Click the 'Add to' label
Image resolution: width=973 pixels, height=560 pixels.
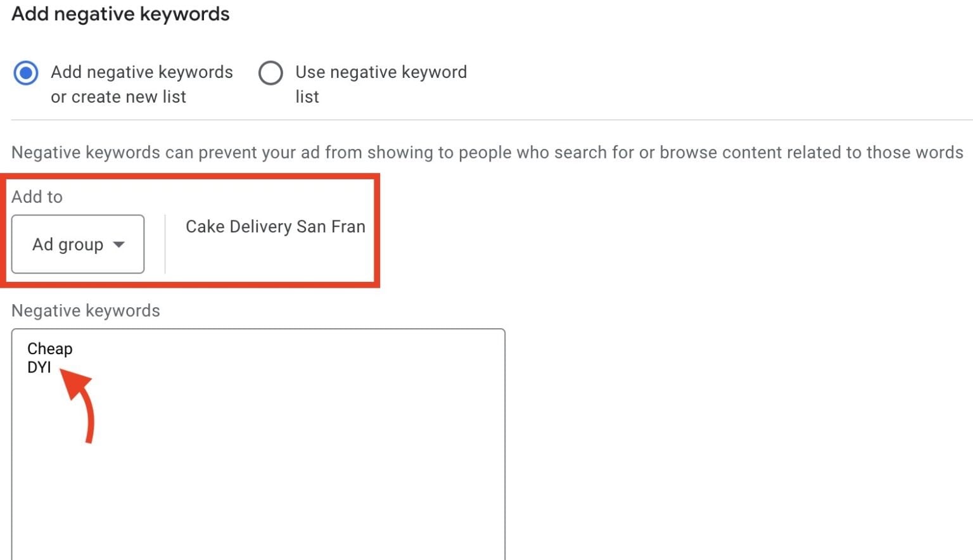[x=37, y=197]
